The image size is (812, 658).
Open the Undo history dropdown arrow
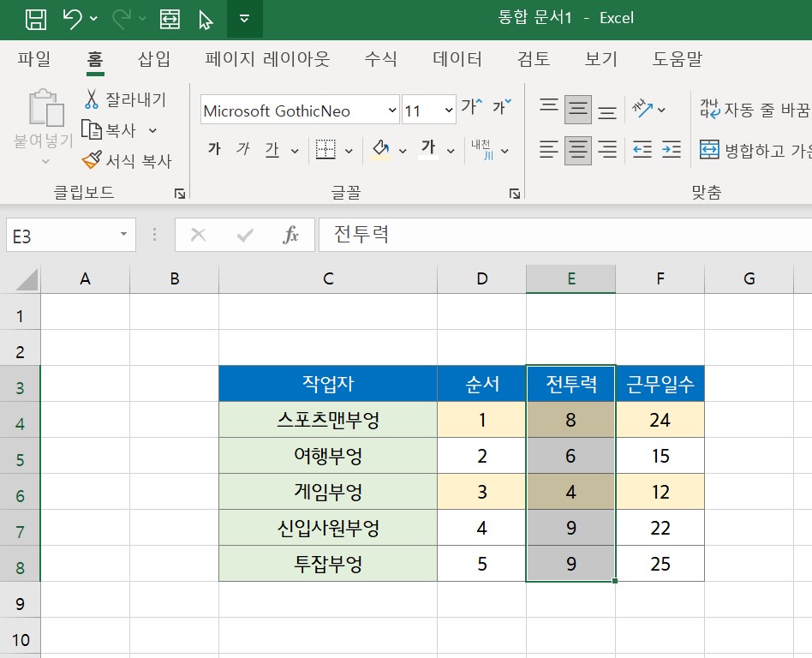click(x=93, y=19)
